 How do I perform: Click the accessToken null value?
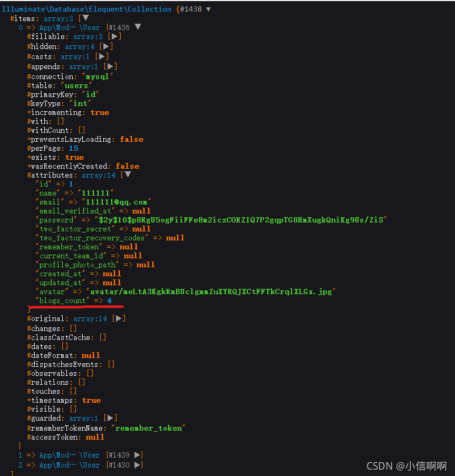[x=95, y=437]
